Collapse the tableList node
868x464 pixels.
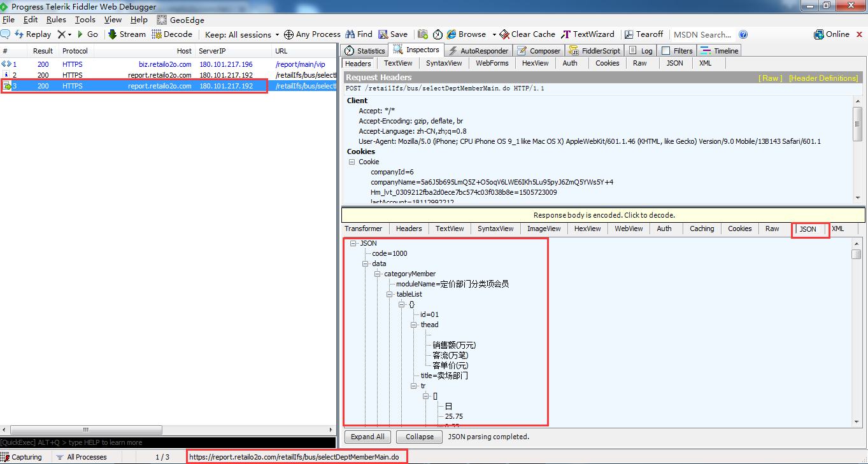click(389, 294)
